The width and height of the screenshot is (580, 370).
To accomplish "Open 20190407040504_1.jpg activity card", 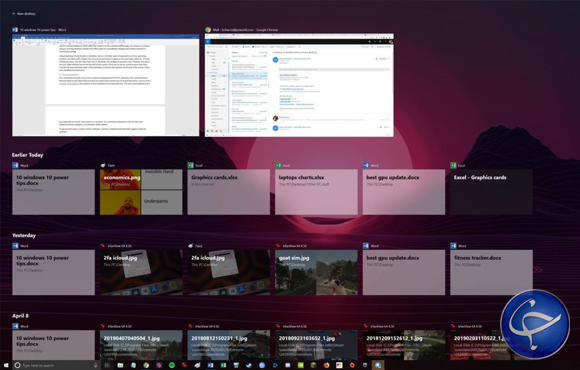I will pos(141,345).
